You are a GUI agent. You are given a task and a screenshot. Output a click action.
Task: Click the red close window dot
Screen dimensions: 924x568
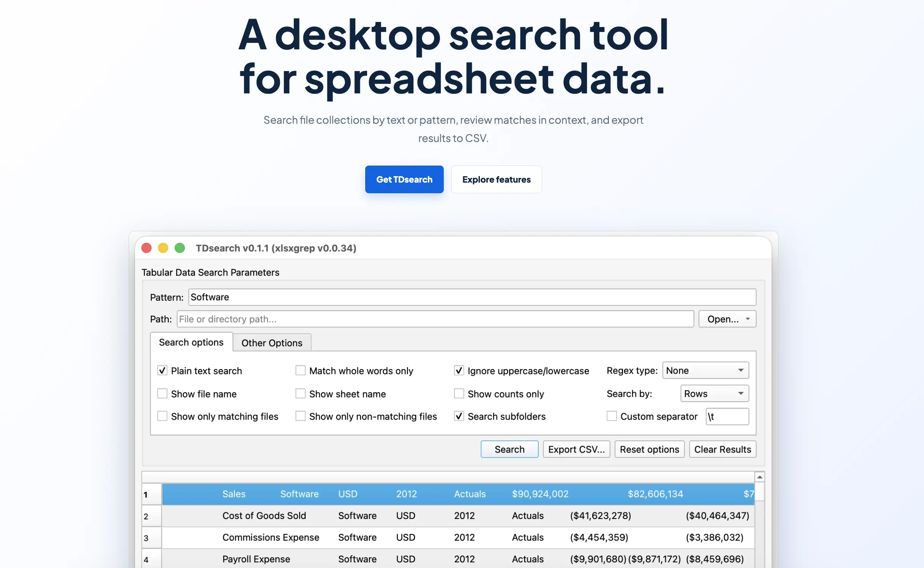point(147,248)
